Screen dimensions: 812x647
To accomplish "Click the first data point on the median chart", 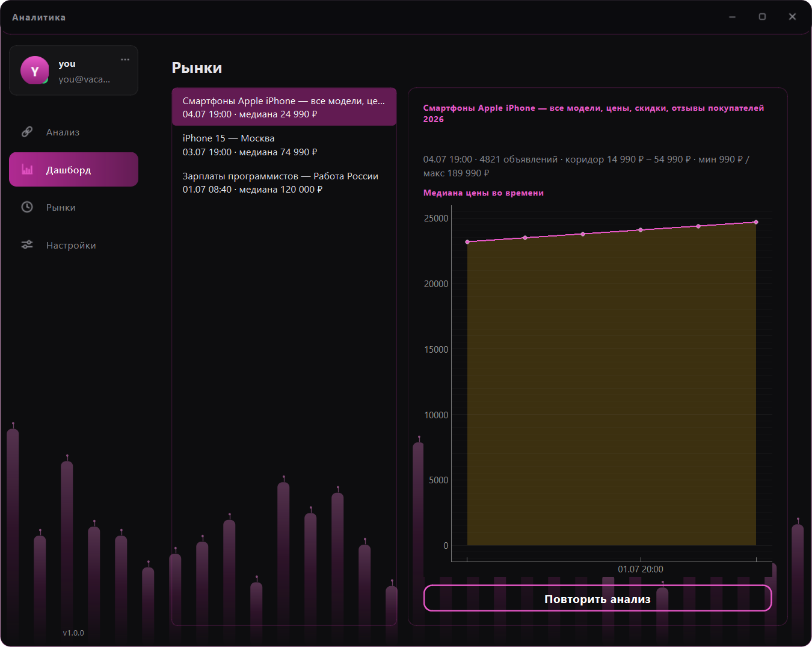I will coord(467,242).
